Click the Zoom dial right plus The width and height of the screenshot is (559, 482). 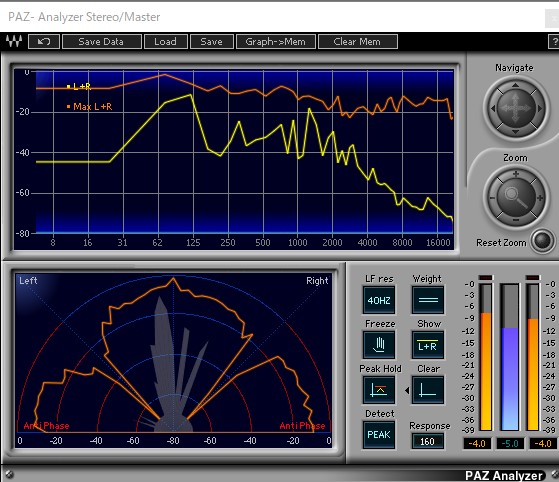540,198
